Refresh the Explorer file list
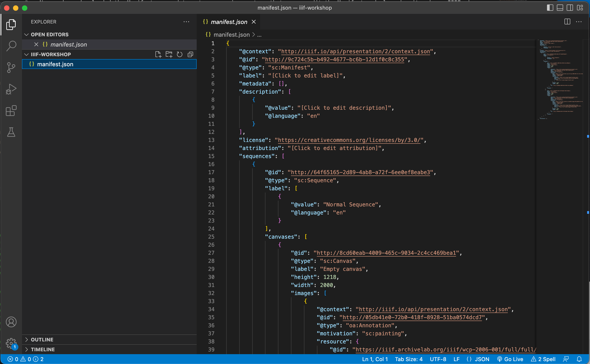The height and width of the screenshot is (364, 590). tap(180, 54)
